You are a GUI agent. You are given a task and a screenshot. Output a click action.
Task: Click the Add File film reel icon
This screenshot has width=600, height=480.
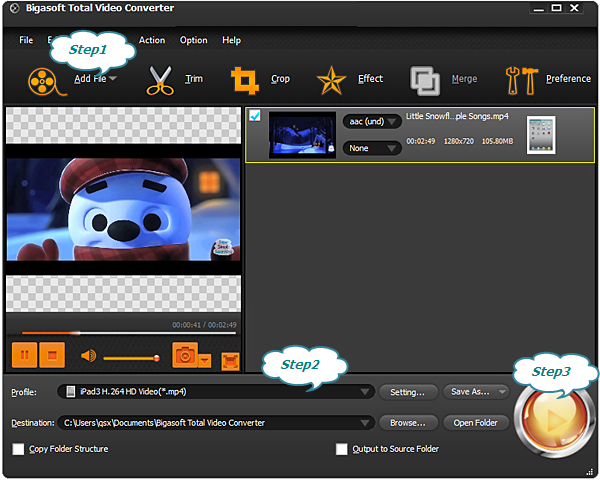coord(46,82)
